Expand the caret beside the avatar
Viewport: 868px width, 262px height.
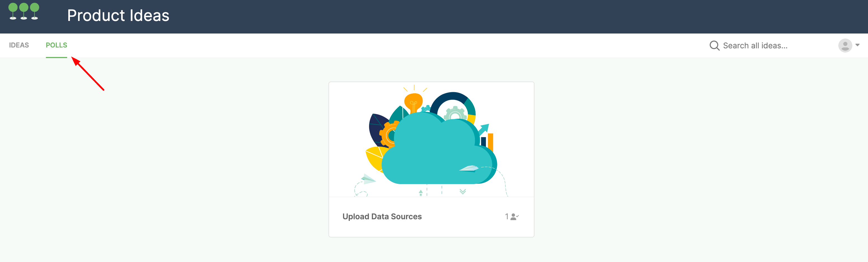click(x=857, y=45)
